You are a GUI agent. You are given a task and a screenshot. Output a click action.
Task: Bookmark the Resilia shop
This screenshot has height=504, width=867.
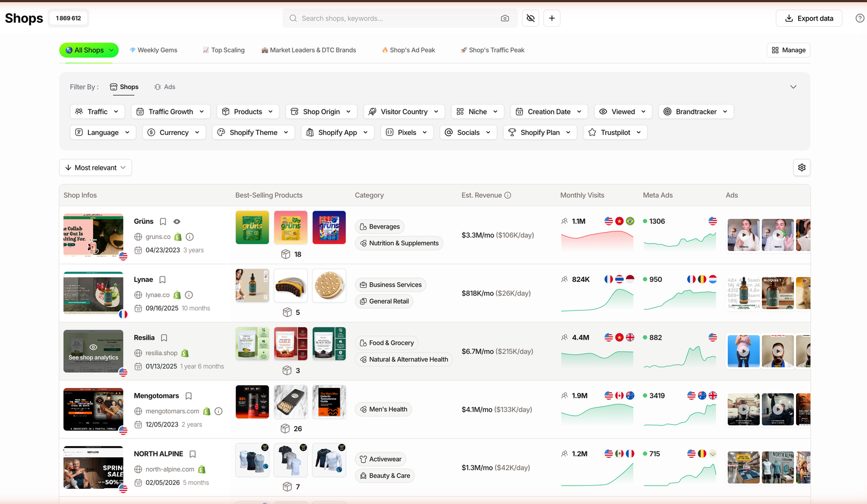point(164,338)
